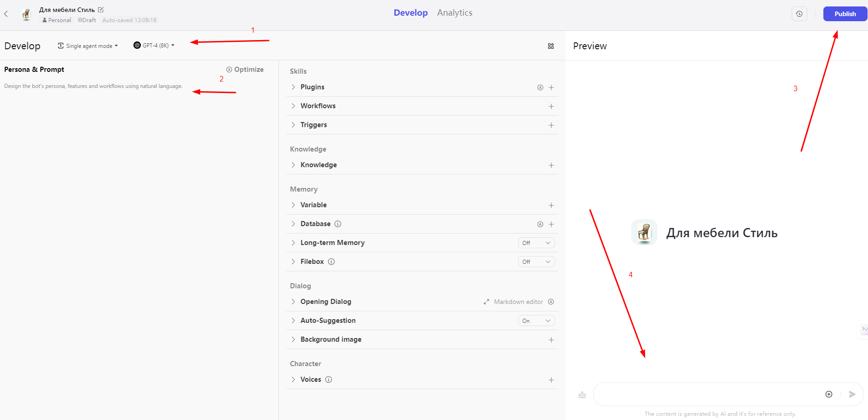Auto-generate database with the A icon
Image resolution: width=868 pixels, height=420 pixels.
[x=540, y=224]
